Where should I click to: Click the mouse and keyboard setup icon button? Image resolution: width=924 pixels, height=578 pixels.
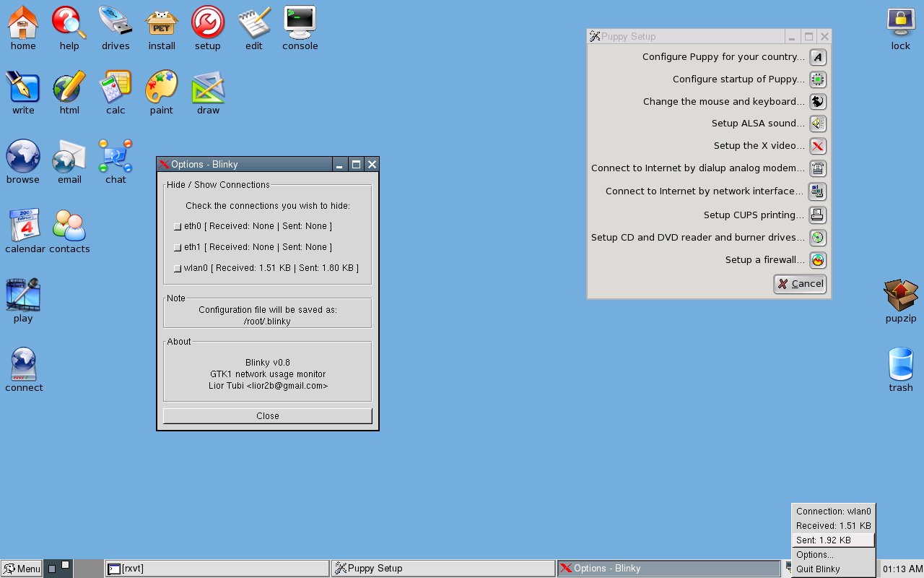click(x=818, y=102)
